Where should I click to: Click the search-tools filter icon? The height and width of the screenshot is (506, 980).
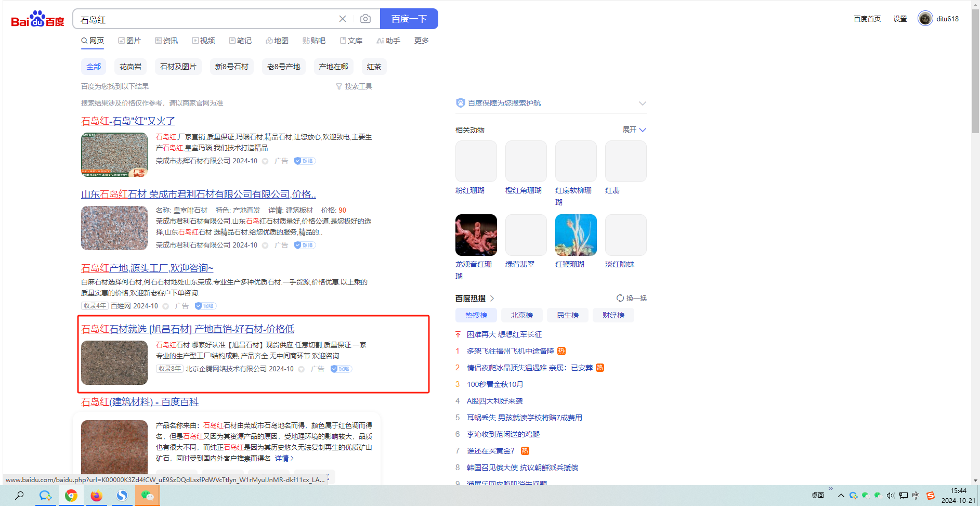coord(339,86)
